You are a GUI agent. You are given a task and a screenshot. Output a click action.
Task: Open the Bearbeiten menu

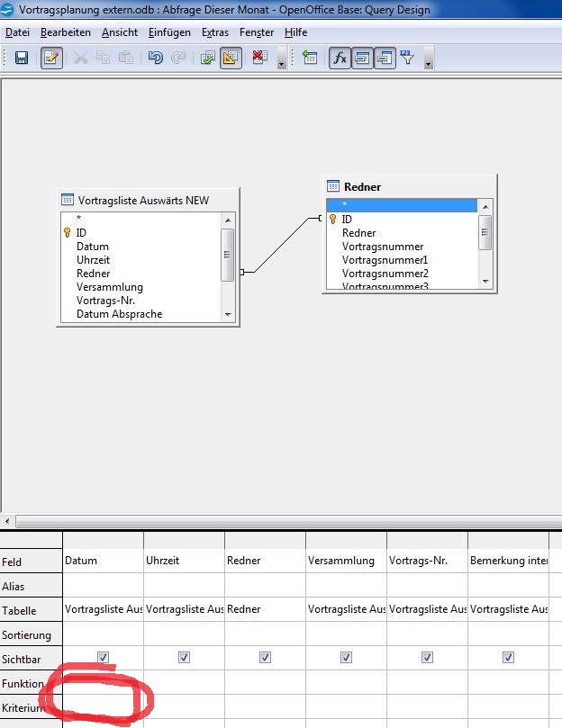pos(65,31)
